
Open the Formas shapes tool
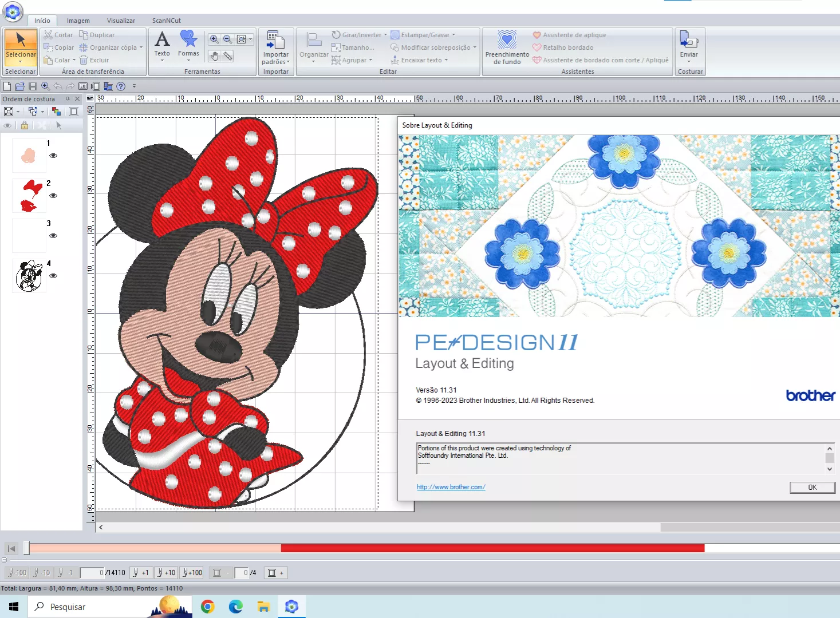tap(188, 45)
